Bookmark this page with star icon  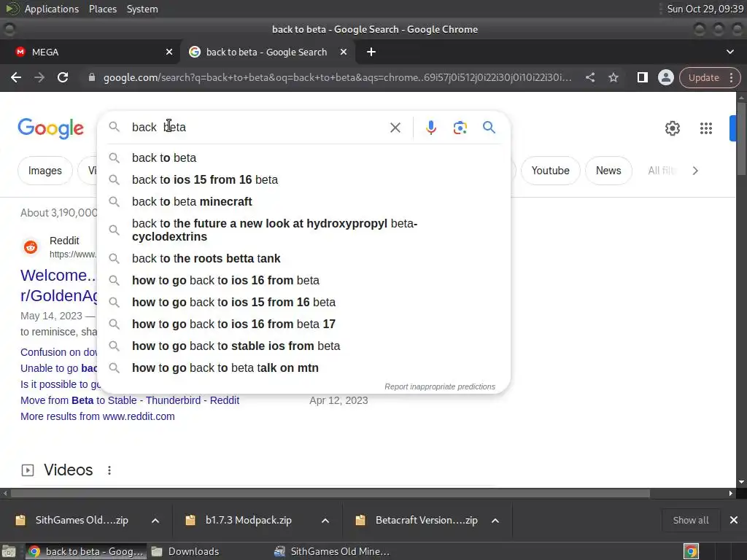(613, 77)
